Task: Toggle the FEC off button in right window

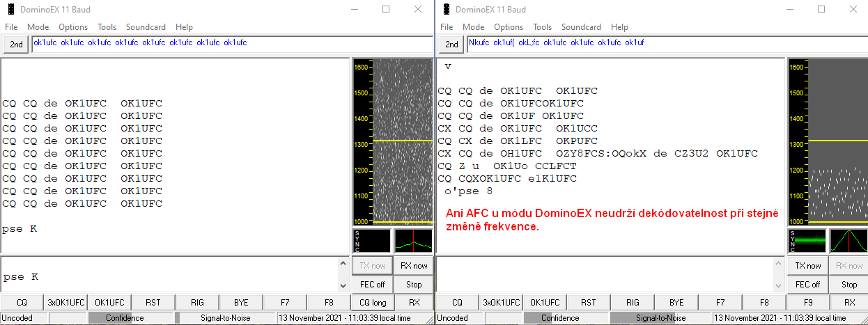Action: pos(807,284)
